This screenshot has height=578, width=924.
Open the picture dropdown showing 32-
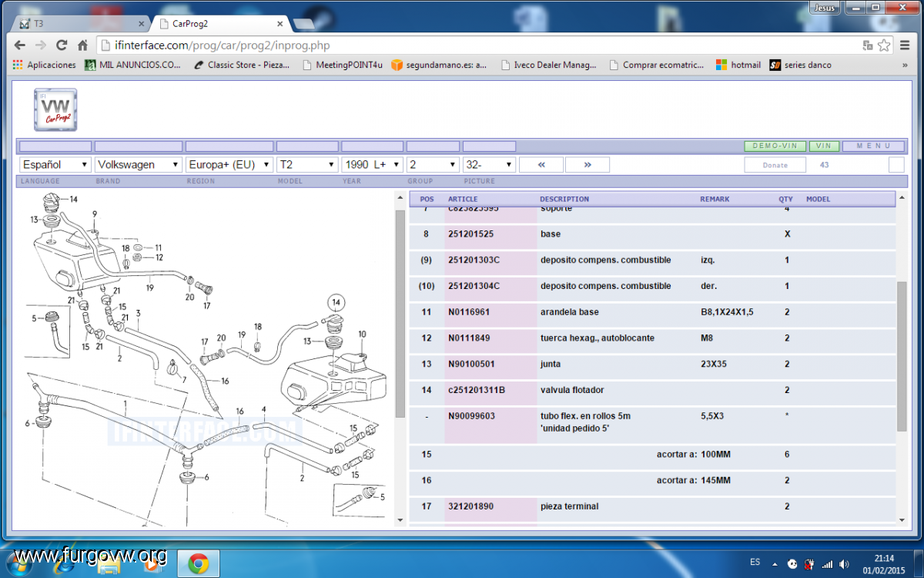pyautogui.click(x=489, y=164)
